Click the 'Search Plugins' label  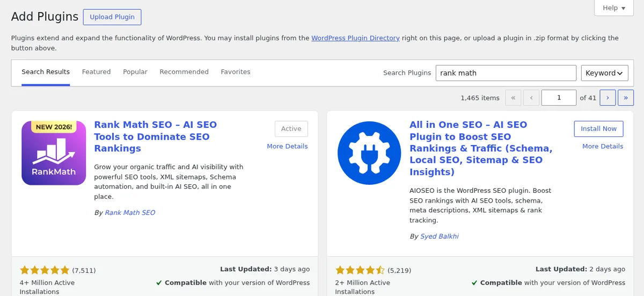pyautogui.click(x=407, y=73)
